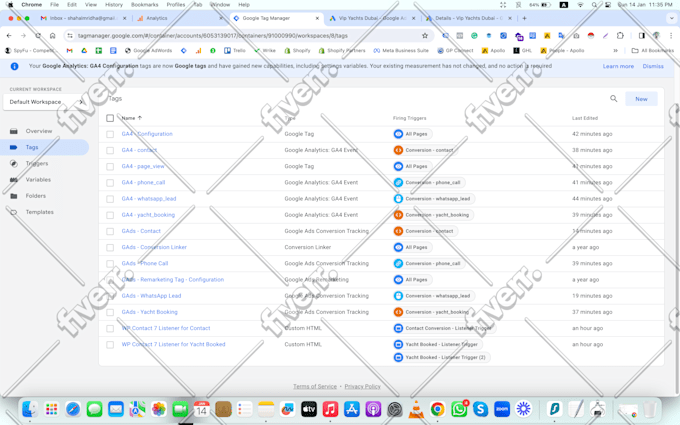
Task: Check the GA4 - contact row checkbox
Action: [110, 150]
